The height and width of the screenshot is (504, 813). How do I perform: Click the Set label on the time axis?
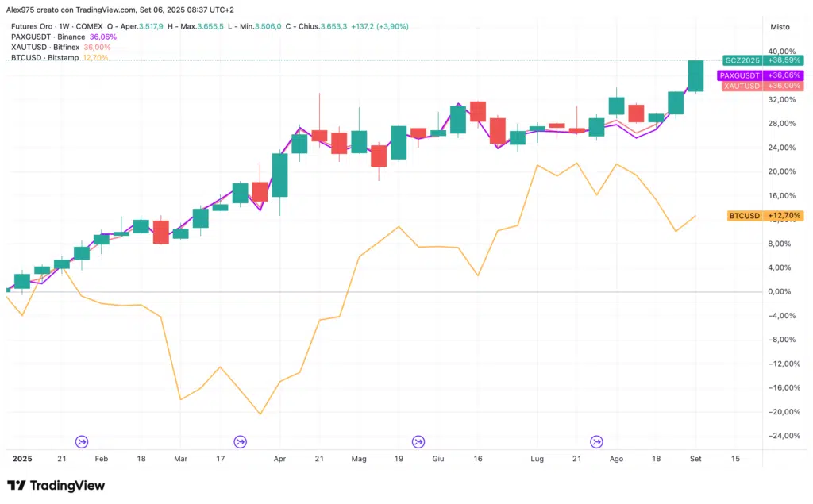click(695, 459)
